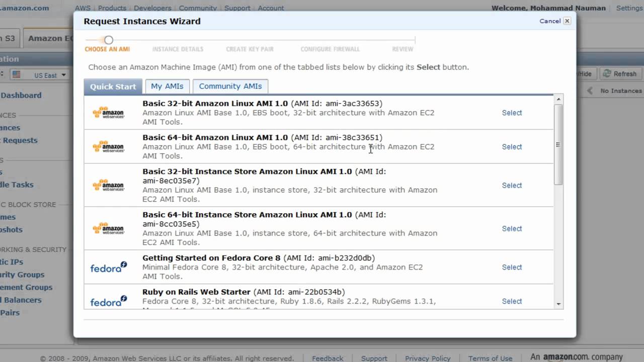The height and width of the screenshot is (362, 644).
Task: Open IPs link in left navigation
Action: coord(12,262)
